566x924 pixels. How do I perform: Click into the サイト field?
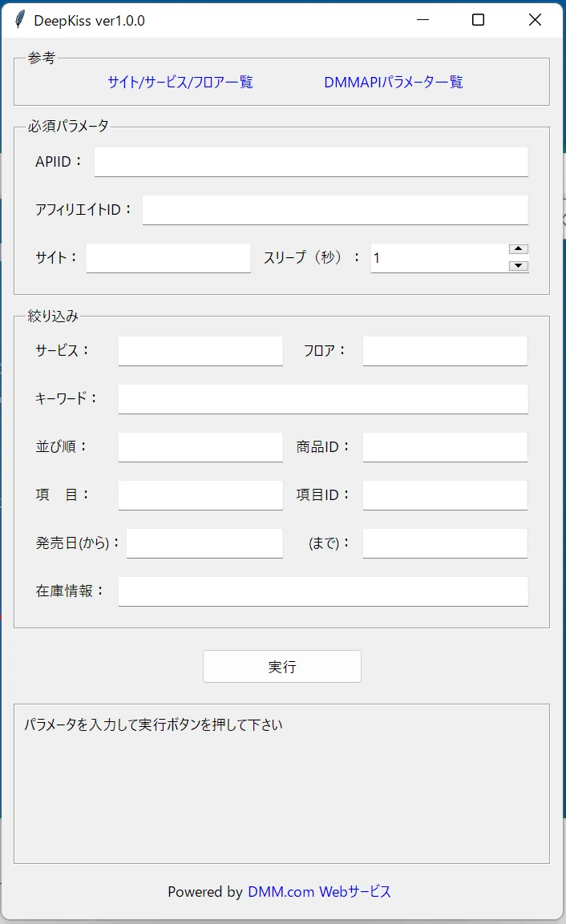168,258
